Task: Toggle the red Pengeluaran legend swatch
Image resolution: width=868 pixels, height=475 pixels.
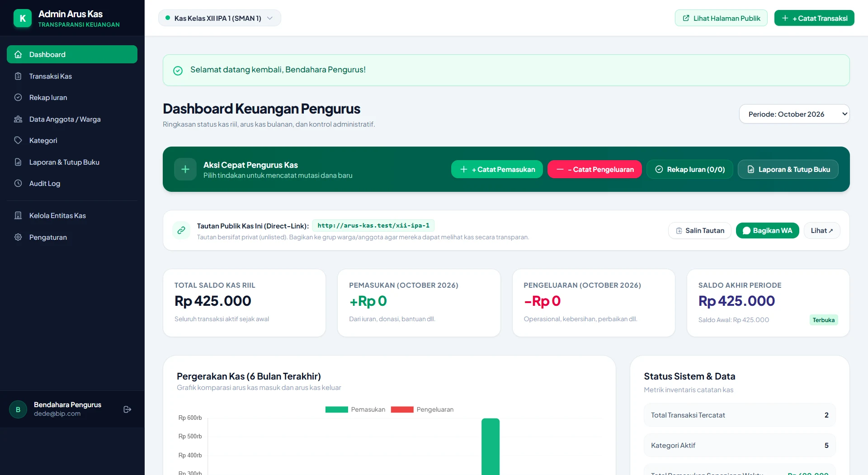Action: 402,409
